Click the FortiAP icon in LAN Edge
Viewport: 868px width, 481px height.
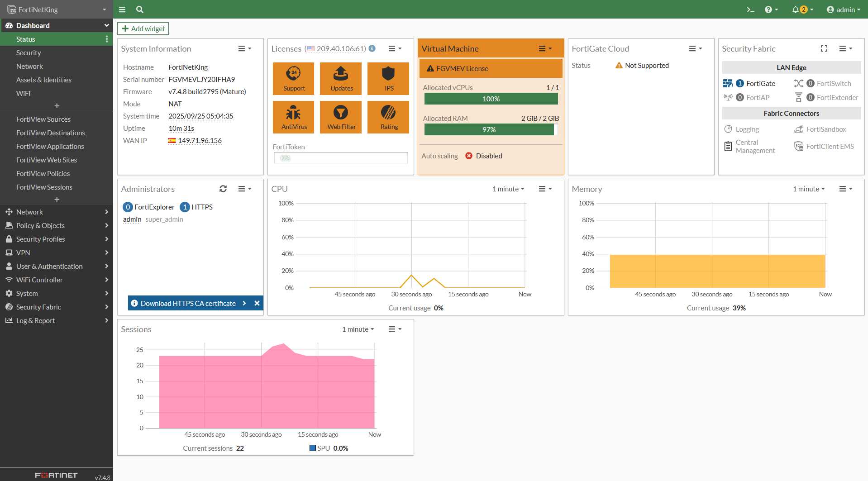tap(728, 97)
